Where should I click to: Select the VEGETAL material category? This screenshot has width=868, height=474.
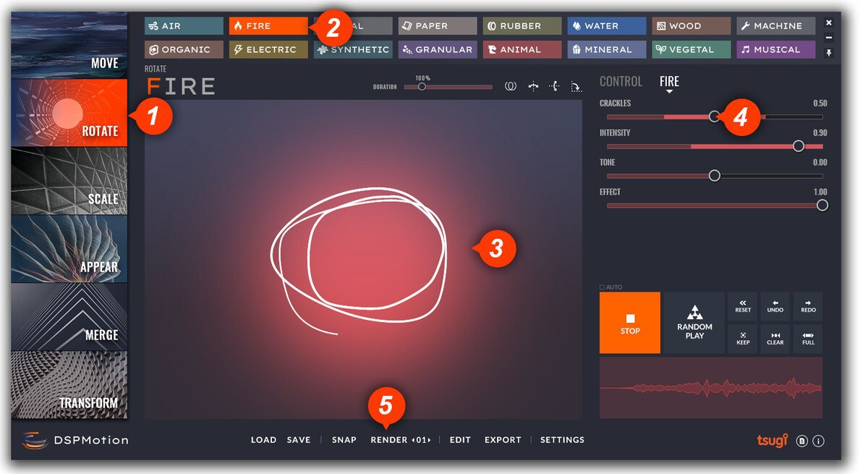[692, 50]
